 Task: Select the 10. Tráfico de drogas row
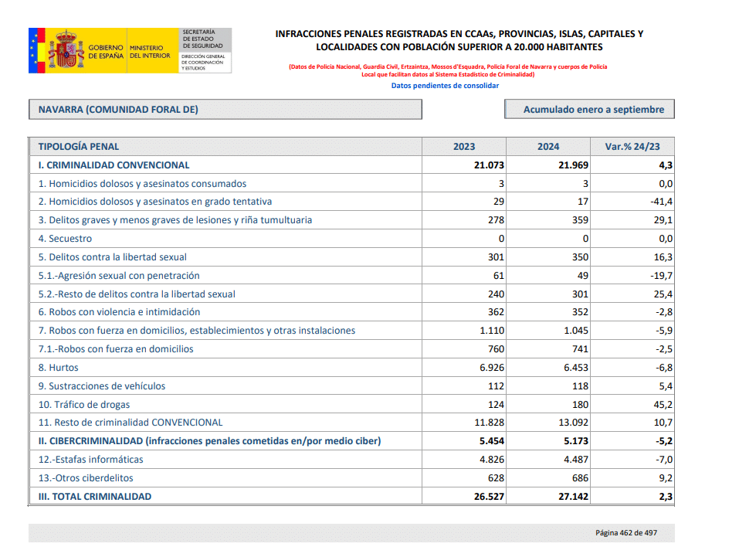(84, 404)
